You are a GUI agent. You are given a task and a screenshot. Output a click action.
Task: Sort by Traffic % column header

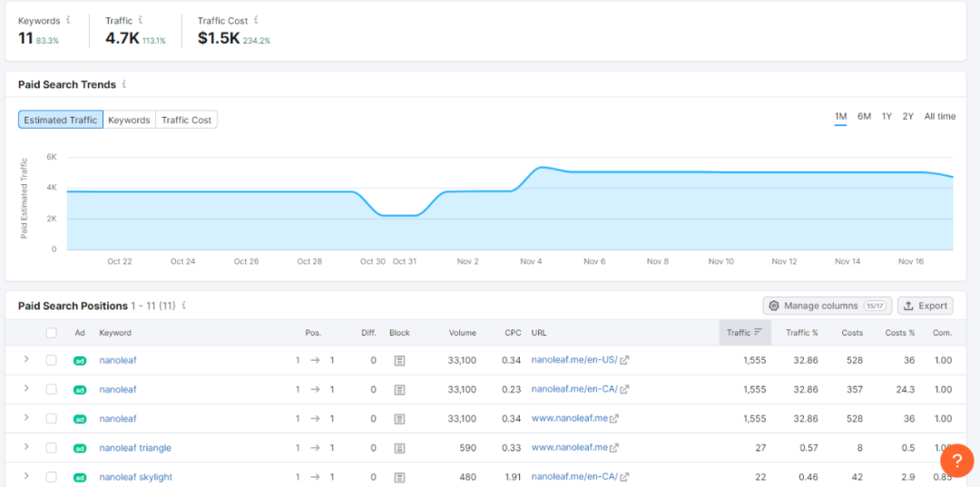point(802,333)
